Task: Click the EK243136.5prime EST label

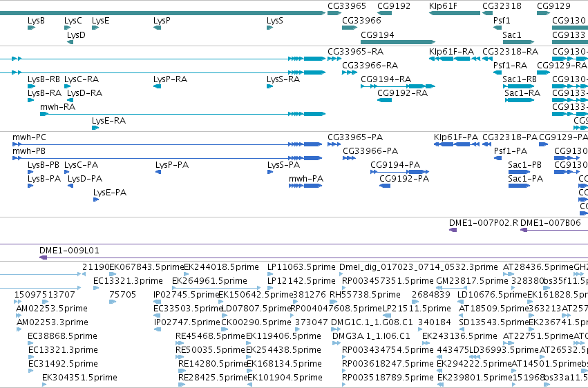Action: [x=459, y=336]
